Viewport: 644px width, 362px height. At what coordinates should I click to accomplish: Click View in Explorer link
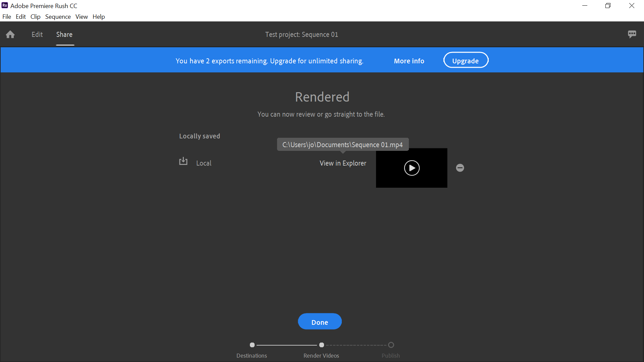343,163
